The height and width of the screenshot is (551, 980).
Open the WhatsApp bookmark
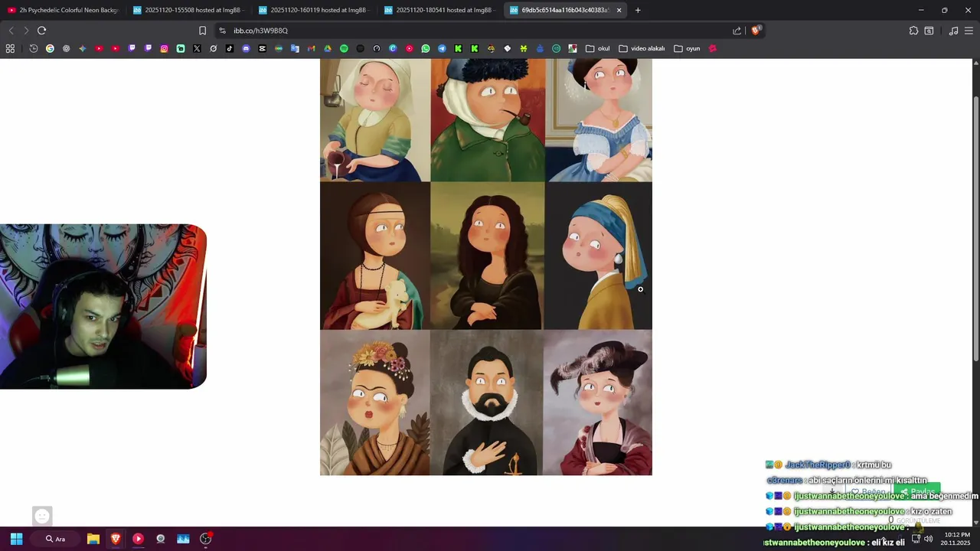pyautogui.click(x=426, y=48)
